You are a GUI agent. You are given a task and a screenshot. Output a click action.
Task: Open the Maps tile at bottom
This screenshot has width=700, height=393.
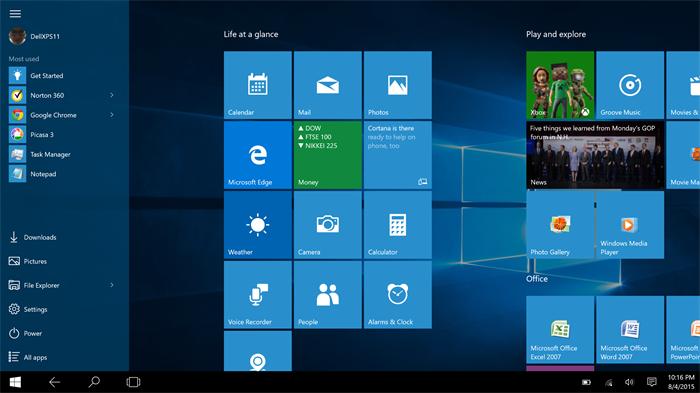point(258,351)
